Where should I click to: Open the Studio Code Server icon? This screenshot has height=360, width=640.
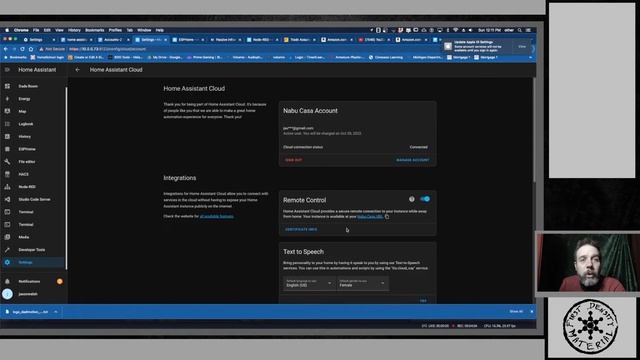7,199
